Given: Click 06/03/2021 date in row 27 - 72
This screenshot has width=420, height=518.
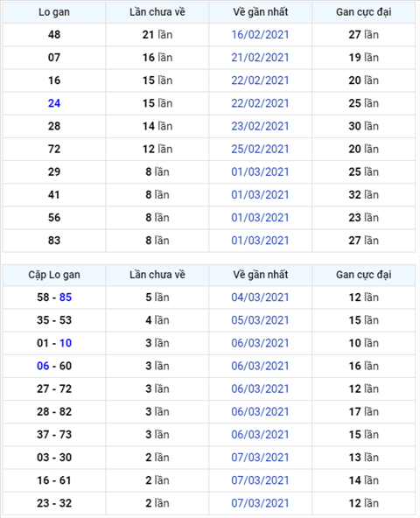Looking at the screenshot, I should pos(260,388).
